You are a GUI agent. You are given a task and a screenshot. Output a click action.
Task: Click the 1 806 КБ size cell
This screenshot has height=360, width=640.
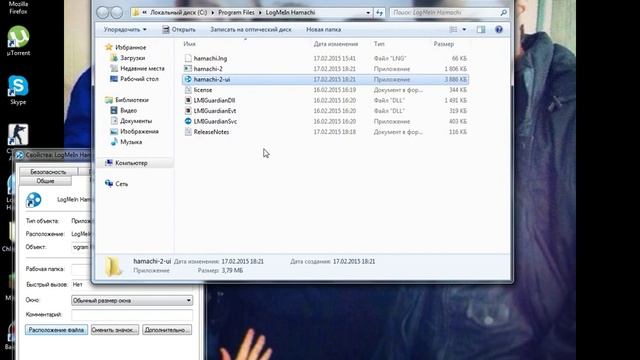[455, 69]
